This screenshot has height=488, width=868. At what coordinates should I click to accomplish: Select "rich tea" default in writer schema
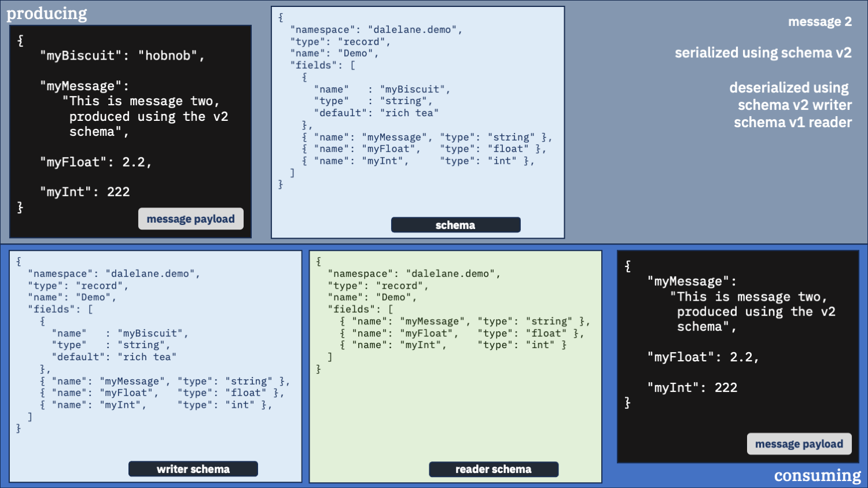pos(147,357)
